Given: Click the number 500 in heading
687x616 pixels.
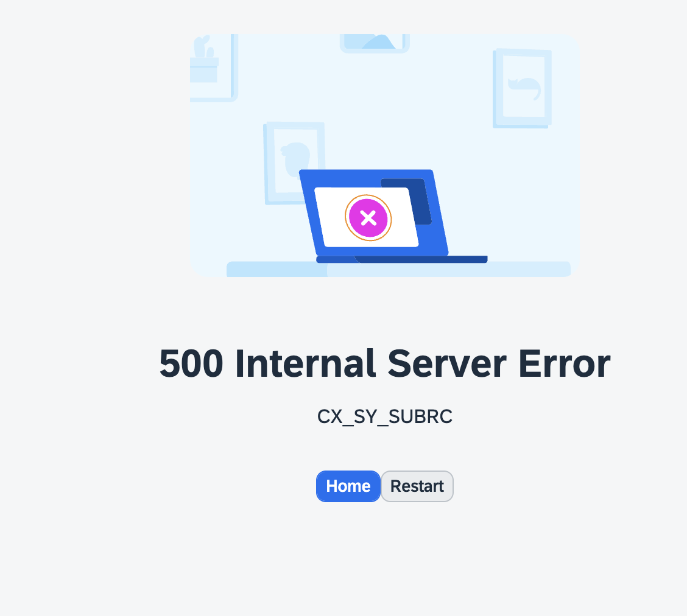Looking at the screenshot, I should [191, 363].
